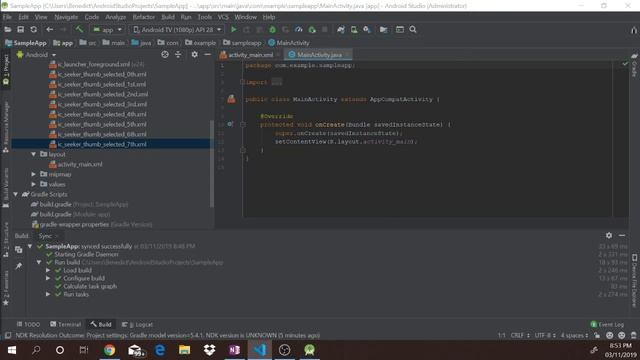Expand the mipmap folder

point(33,174)
